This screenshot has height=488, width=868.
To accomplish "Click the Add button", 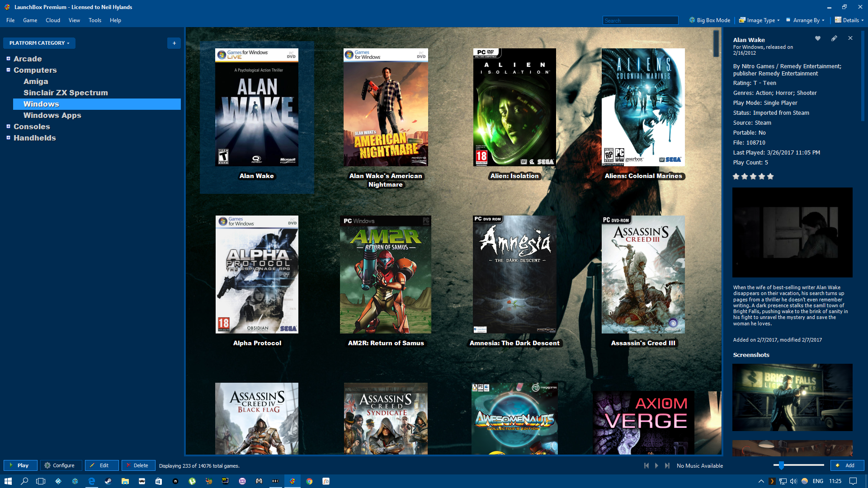I will [847, 465].
